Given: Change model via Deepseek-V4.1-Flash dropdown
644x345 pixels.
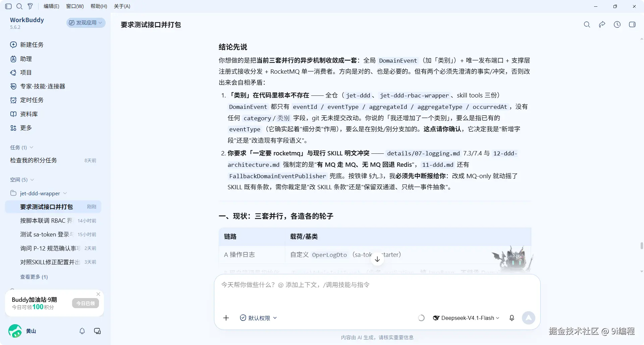Looking at the screenshot, I should [466, 318].
